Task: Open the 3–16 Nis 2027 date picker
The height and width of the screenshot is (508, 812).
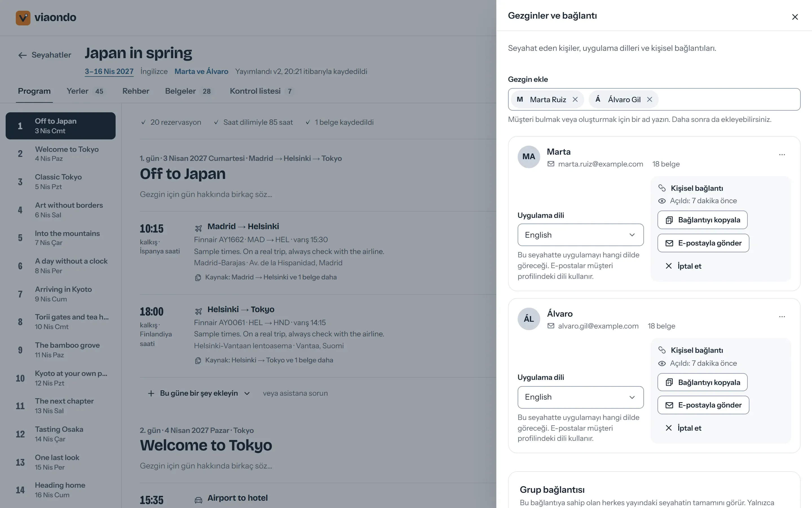Action: pos(109,72)
